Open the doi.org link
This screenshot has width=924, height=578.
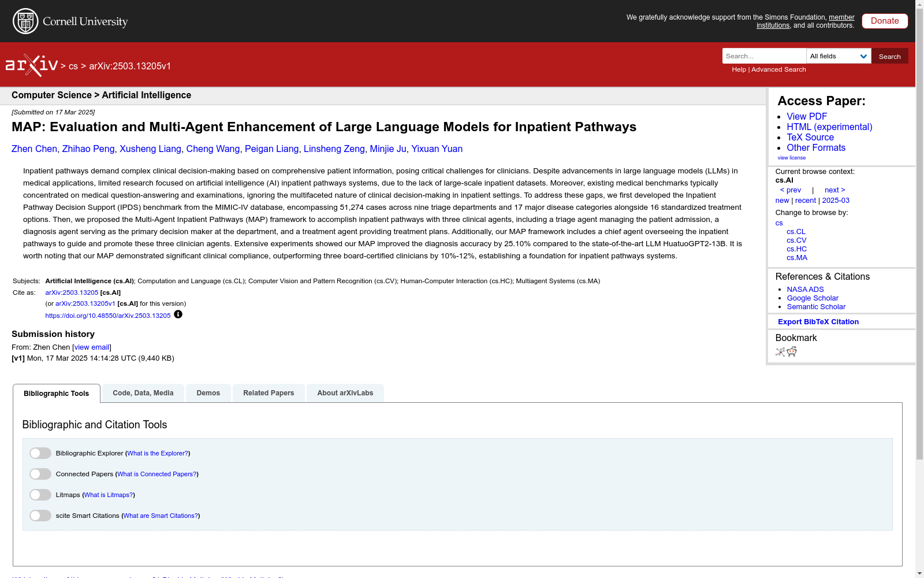pyautogui.click(x=108, y=316)
